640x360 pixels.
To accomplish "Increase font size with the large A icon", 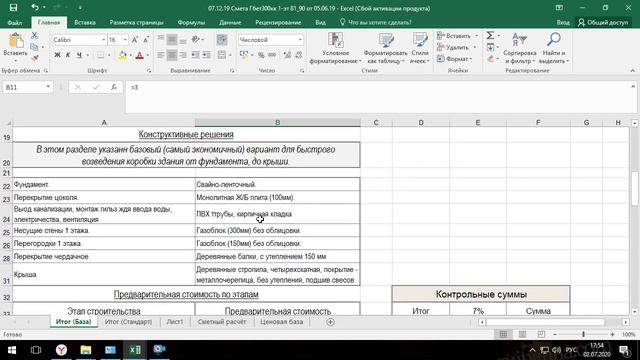I will tap(135, 40).
